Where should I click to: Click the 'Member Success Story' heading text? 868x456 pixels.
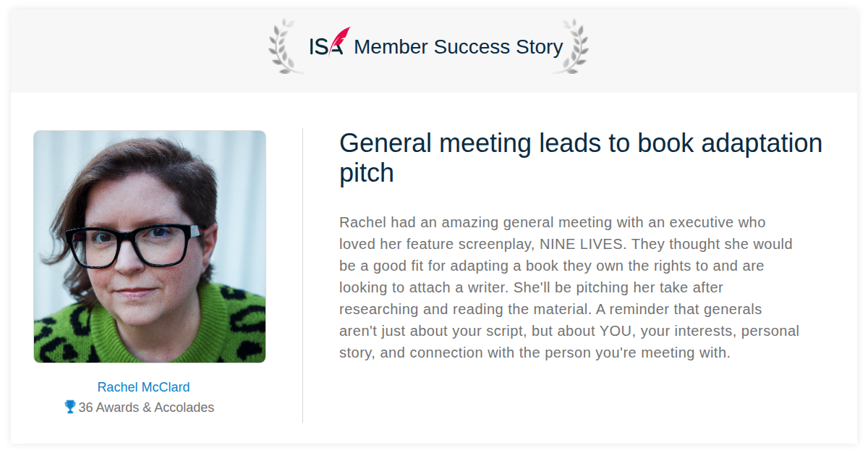click(458, 46)
